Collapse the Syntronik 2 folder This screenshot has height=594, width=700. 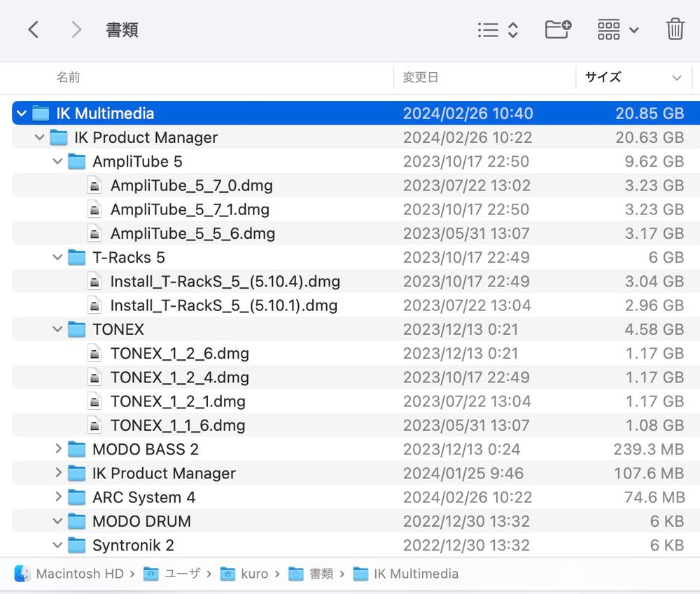pos(57,546)
